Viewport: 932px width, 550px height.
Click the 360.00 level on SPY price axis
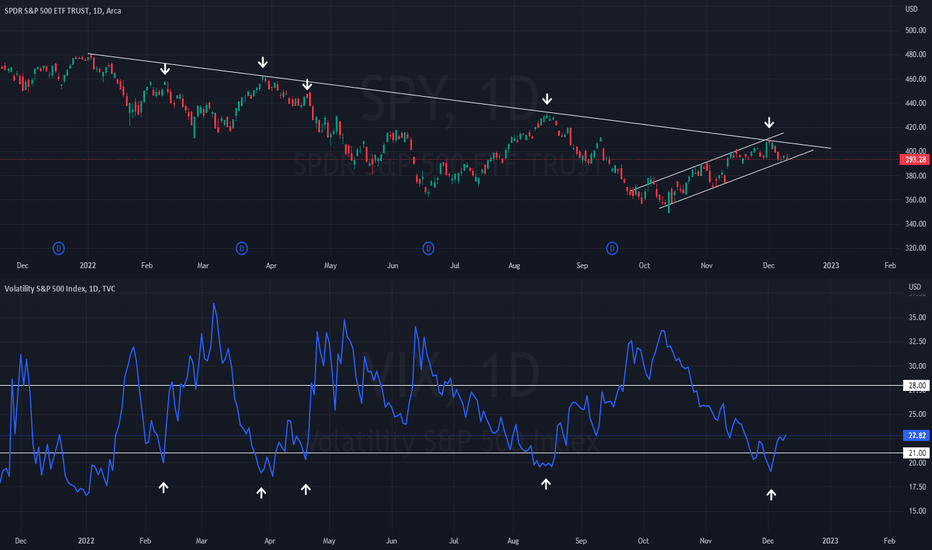click(915, 200)
